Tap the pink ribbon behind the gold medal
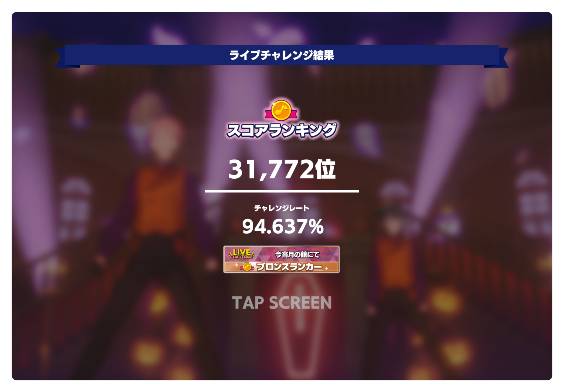The height and width of the screenshot is (392, 564). (x=281, y=114)
